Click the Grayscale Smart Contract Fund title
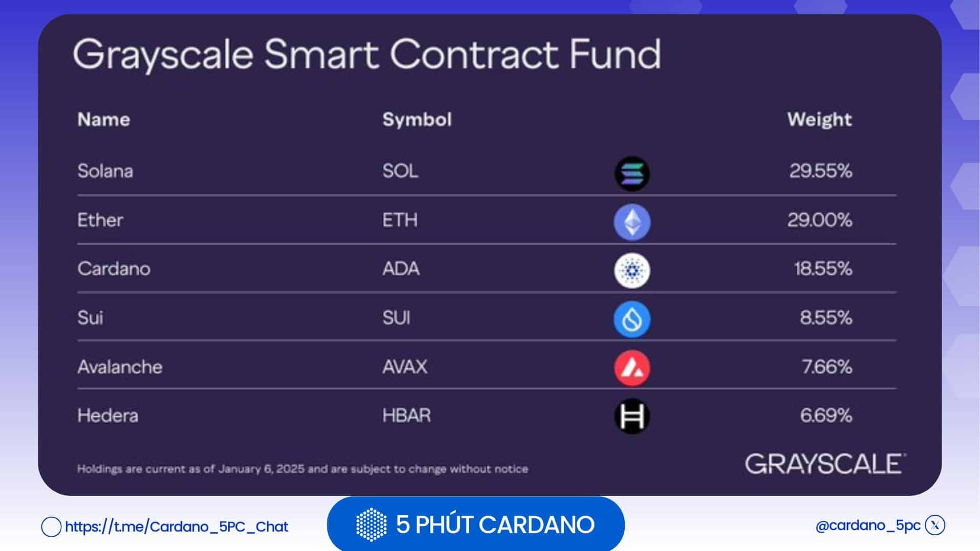 (367, 55)
